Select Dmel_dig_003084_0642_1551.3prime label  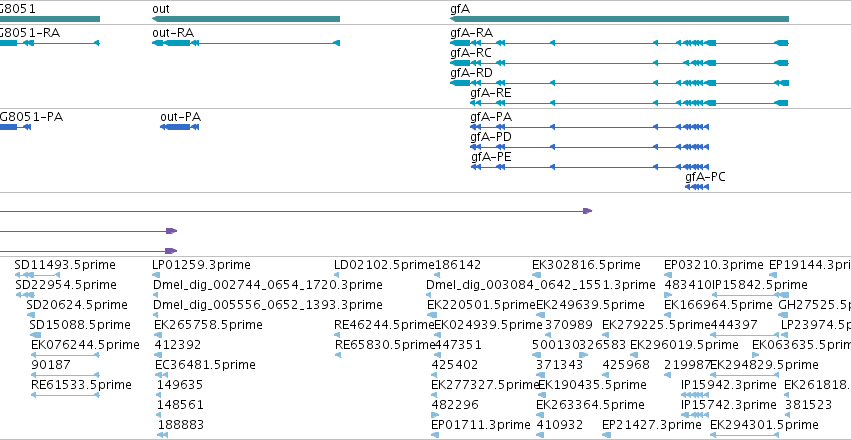541,285
